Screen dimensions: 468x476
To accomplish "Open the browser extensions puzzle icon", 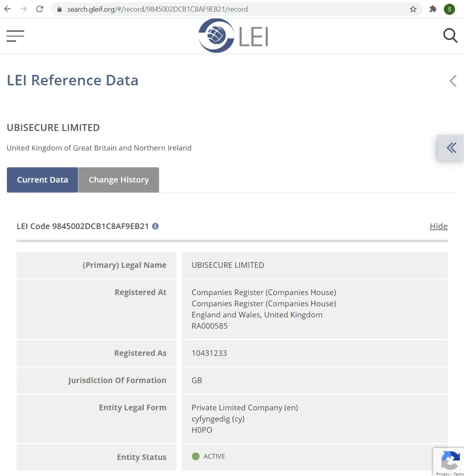I will point(433,9).
